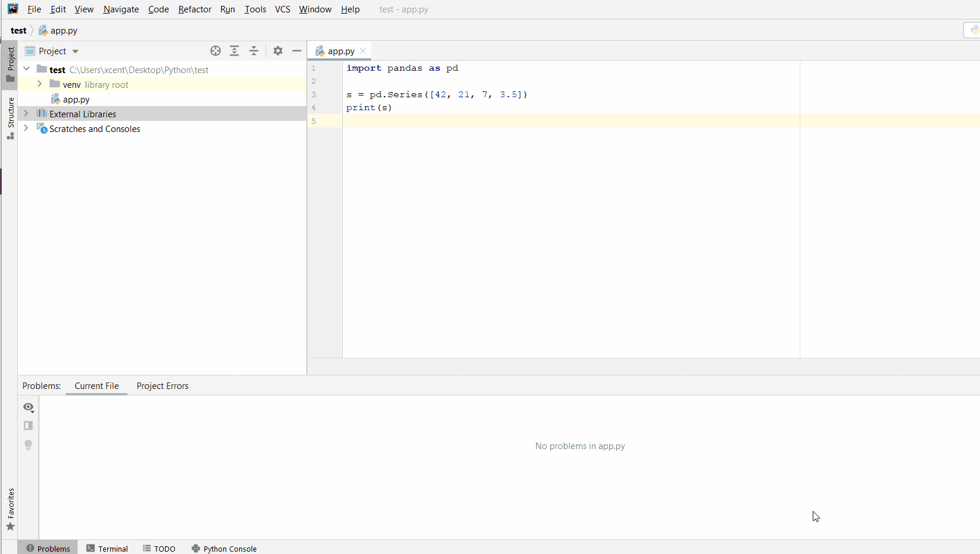Expand the External Libraries node

coord(25,113)
